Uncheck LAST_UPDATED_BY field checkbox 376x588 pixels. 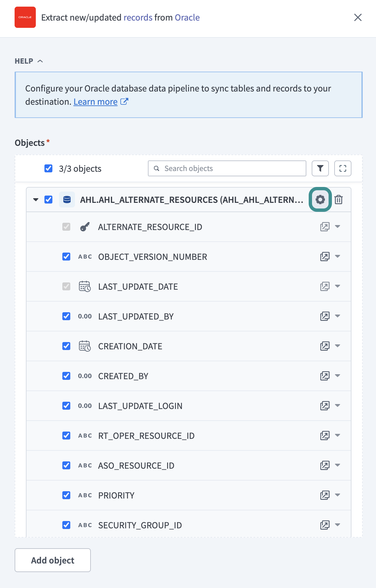(x=66, y=316)
